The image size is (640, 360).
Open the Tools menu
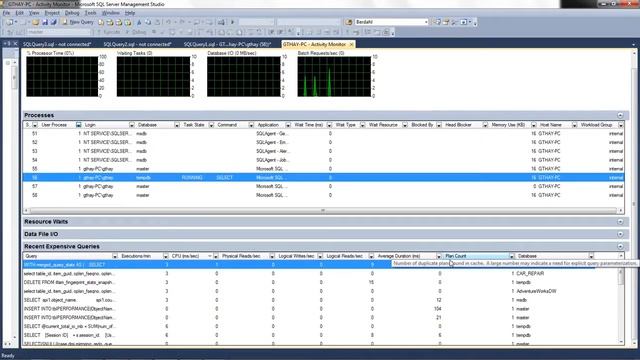(90, 13)
